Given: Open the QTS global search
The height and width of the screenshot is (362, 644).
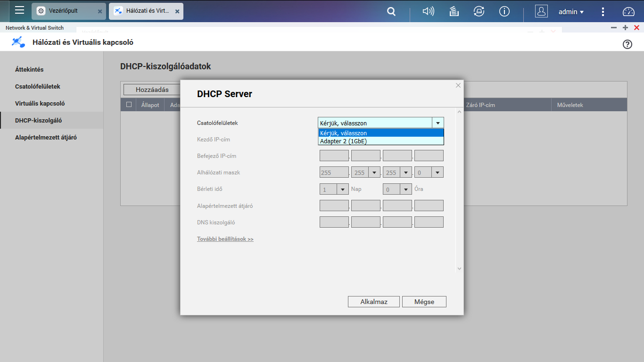Looking at the screenshot, I should 391,11.
